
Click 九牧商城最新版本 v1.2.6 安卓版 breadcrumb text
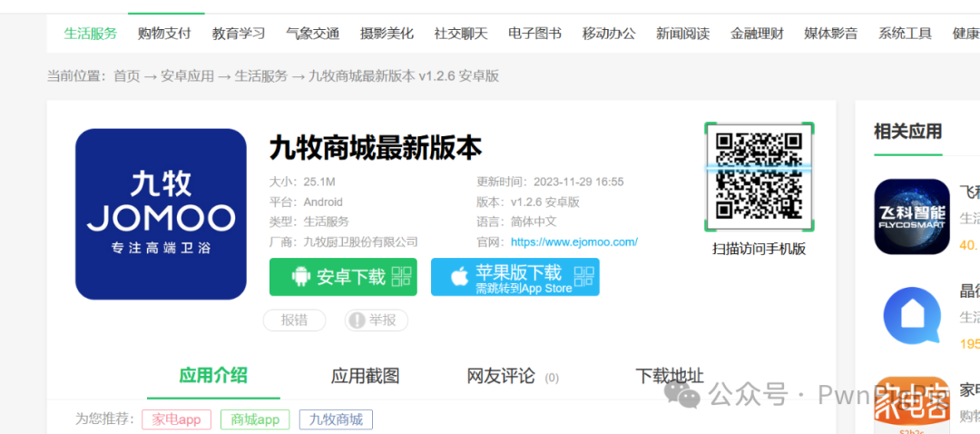click(x=404, y=76)
